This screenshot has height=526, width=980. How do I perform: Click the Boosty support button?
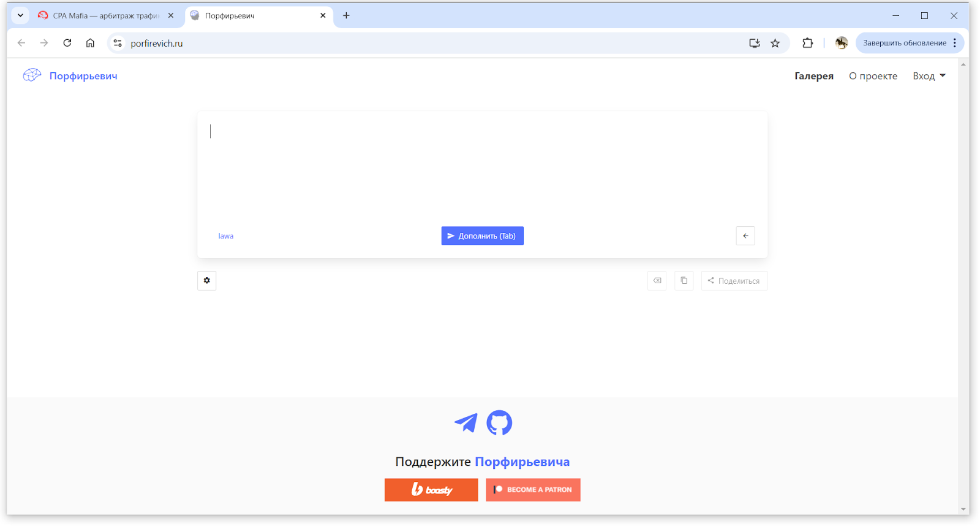(x=431, y=490)
